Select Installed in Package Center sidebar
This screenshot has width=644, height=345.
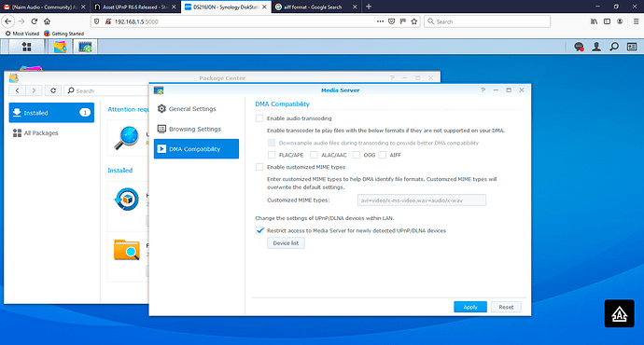51,113
